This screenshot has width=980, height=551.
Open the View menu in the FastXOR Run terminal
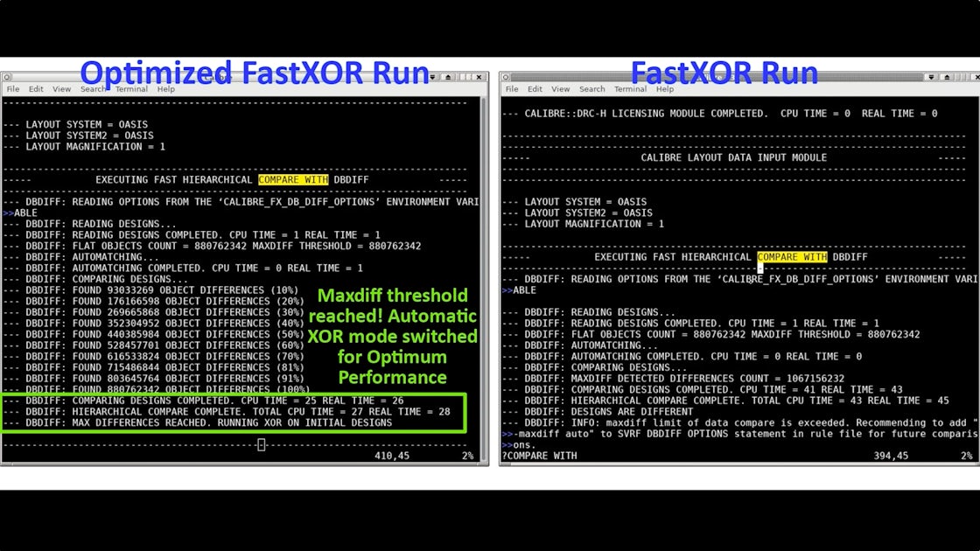(x=560, y=88)
